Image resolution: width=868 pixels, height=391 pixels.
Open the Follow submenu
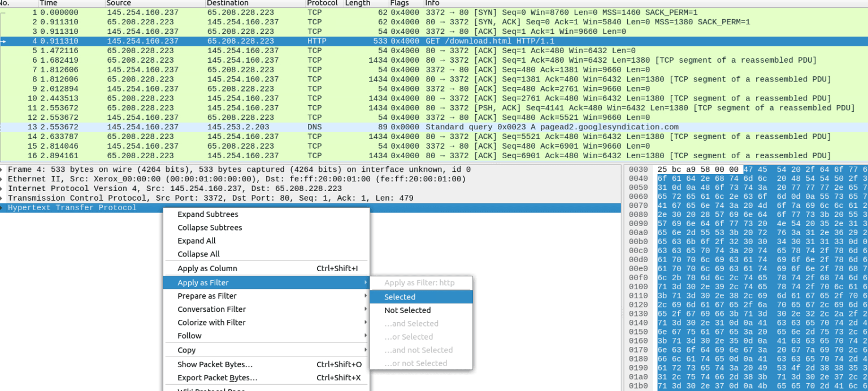[x=266, y=336]
